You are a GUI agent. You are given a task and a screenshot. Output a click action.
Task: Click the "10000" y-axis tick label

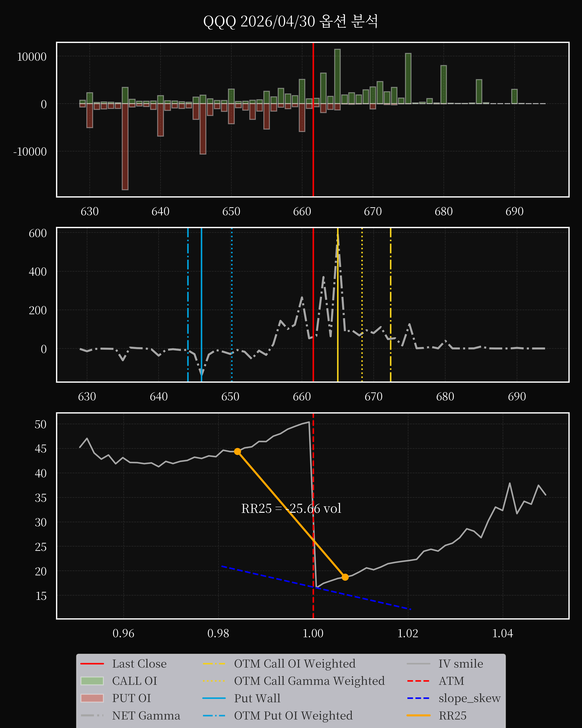click(x=32, y=57)
